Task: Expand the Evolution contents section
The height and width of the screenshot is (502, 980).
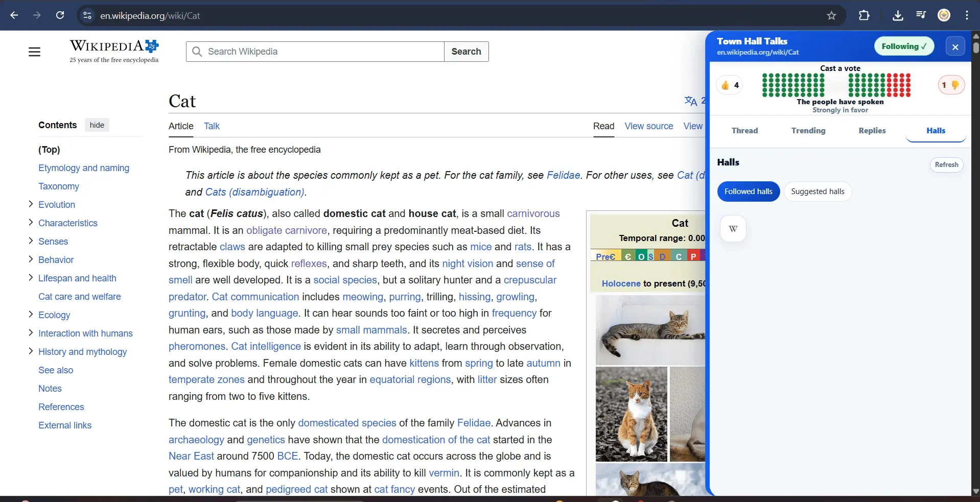Action: [31, 204]
